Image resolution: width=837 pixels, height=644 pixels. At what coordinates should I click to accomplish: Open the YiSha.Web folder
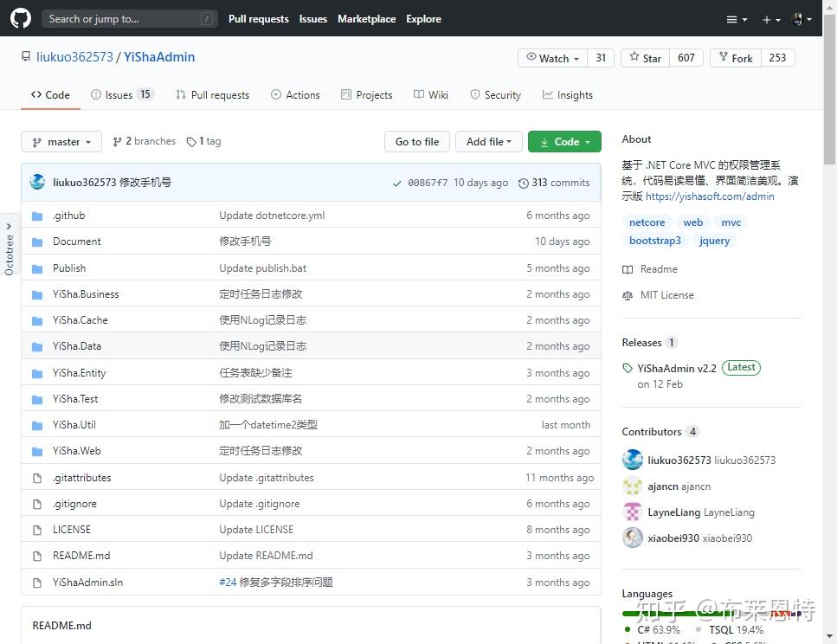coord(76,451)
